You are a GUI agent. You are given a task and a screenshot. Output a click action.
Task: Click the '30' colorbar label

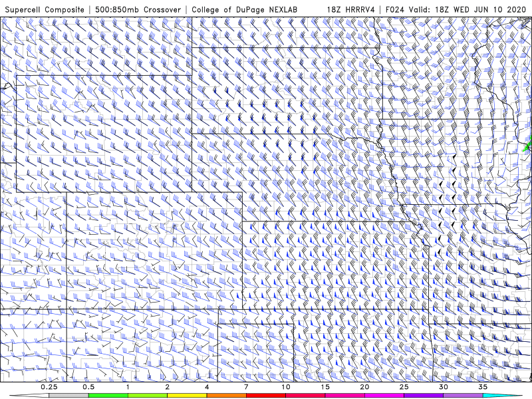pyautogui.click(x=444, y=387)
